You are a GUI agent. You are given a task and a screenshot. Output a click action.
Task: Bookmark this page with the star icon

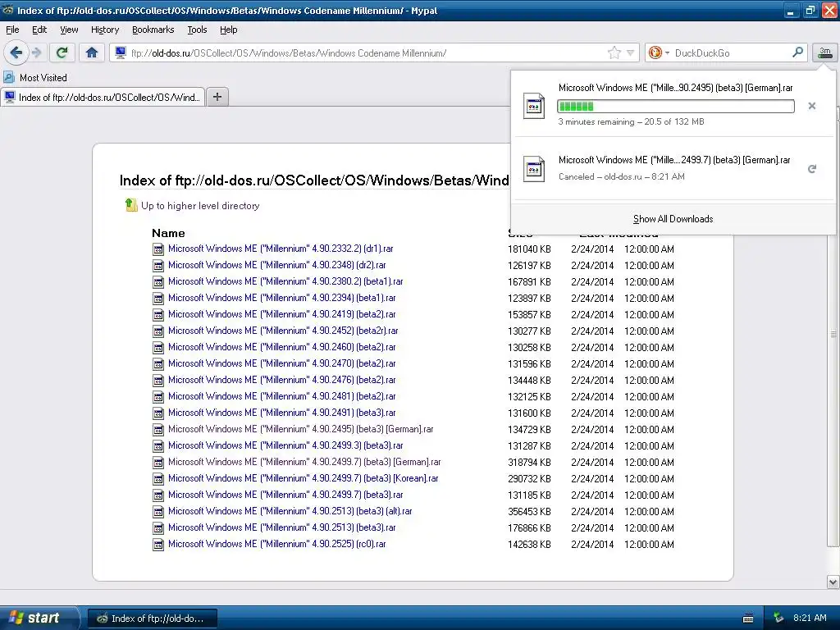(x=614, y=52)
